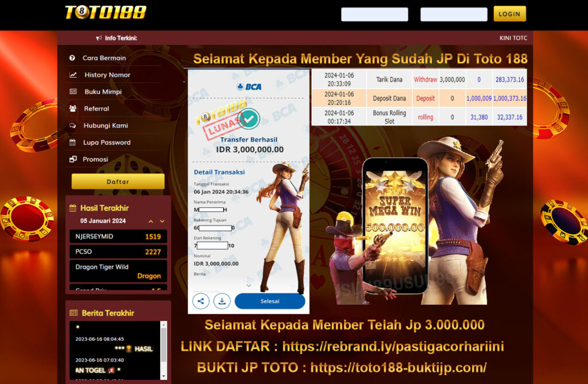588x384 pixels.
Task: Click the 3,000,000 withdraw amount cell
Action: [x=452, y=80]
